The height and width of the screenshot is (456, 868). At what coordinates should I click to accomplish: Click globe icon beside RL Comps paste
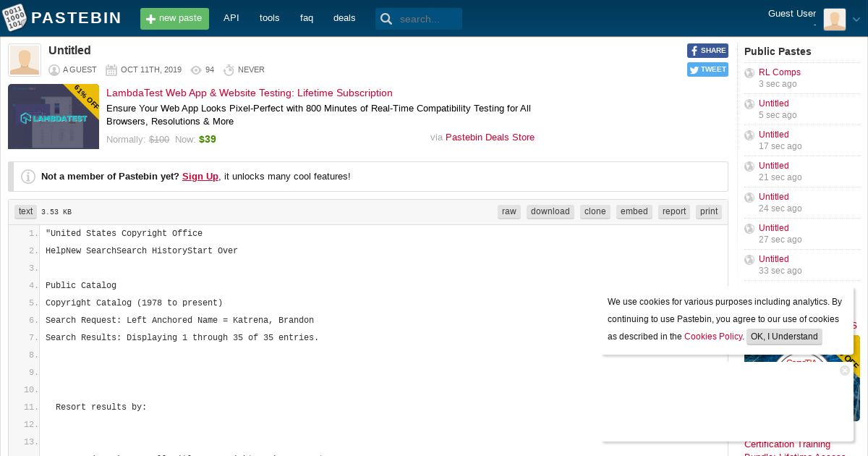coord(749,73)
